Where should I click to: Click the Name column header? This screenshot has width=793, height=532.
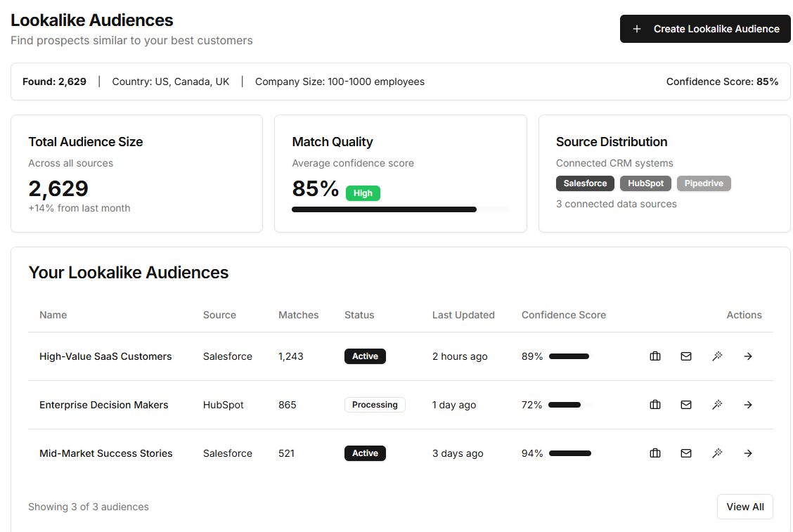[53, 315]
